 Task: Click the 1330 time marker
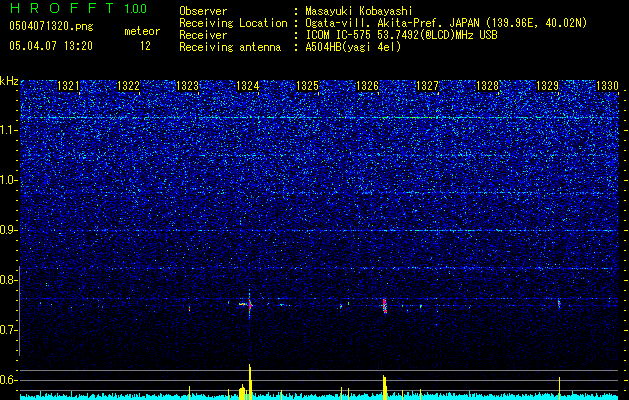(607, 86)
